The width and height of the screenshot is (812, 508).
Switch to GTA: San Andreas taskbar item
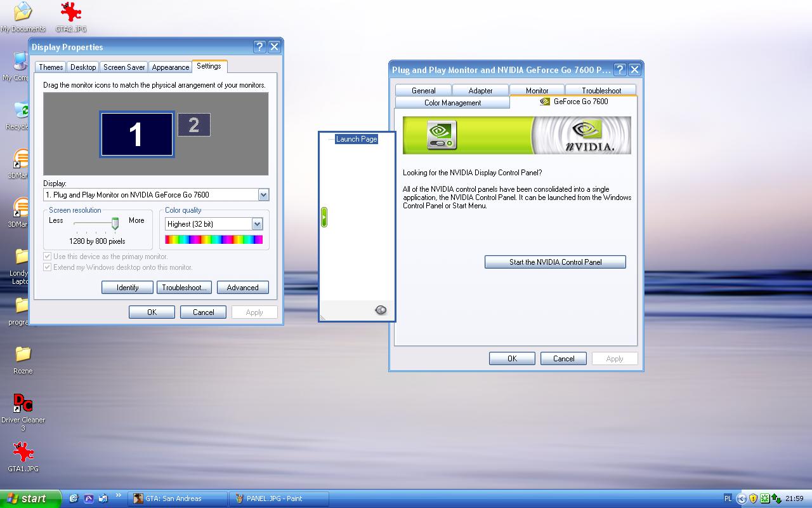click(x=178, y=498)
